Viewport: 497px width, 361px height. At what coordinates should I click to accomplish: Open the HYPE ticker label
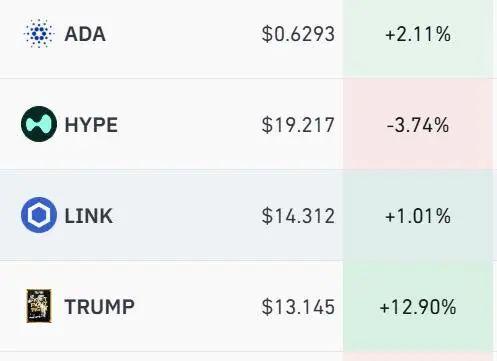91,125
